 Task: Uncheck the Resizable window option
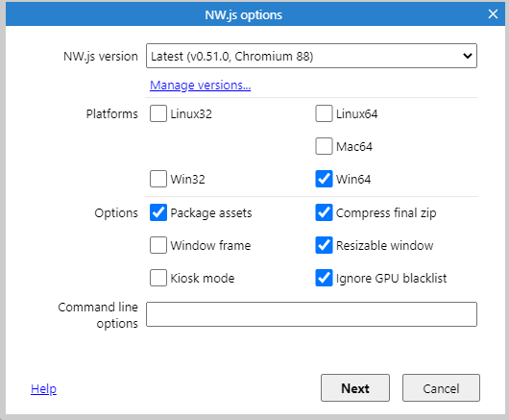pyautogui.click(x=324, y=245)
